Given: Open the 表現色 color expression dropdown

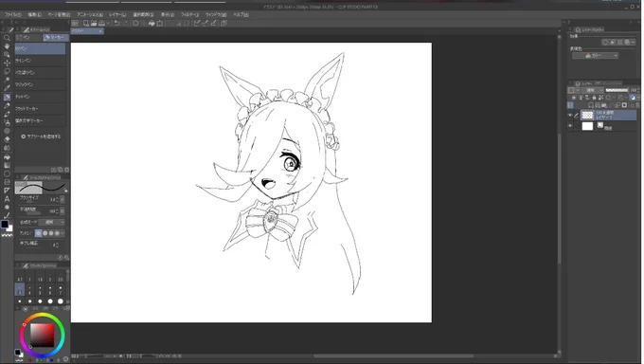Looking at the screenshot, I should coord(595,55).
